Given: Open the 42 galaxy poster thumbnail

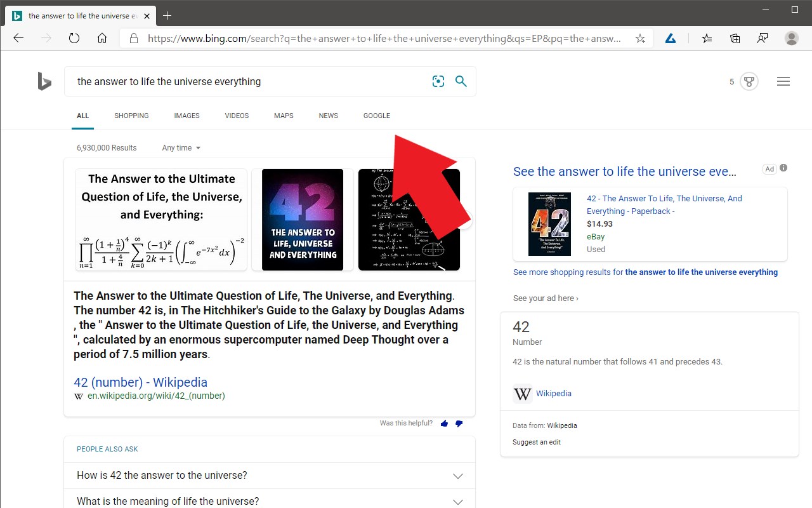Looking at the screenshot, I should (303, 220).
